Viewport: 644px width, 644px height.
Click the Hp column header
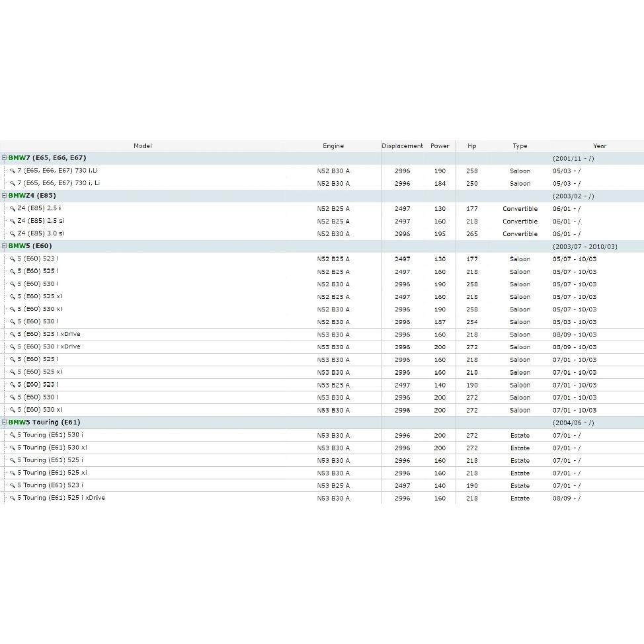pyautogui.click(x=472, y=146)
